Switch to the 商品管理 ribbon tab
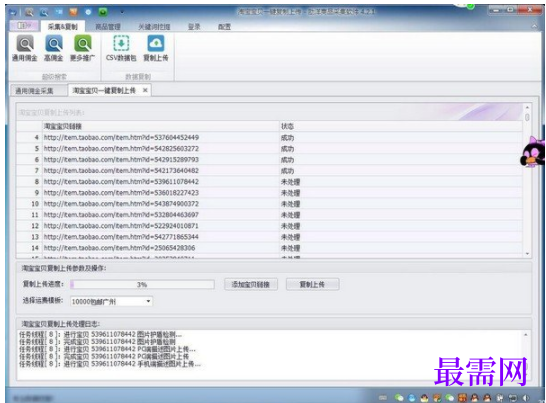The image size is (546, 403). [x=108, y=27]
